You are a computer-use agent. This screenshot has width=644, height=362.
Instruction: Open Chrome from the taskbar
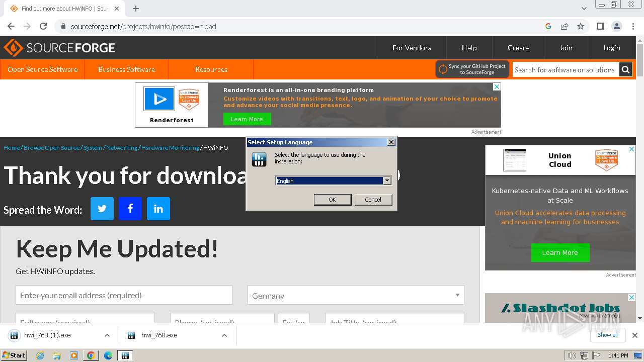click(x=91, y=355)
